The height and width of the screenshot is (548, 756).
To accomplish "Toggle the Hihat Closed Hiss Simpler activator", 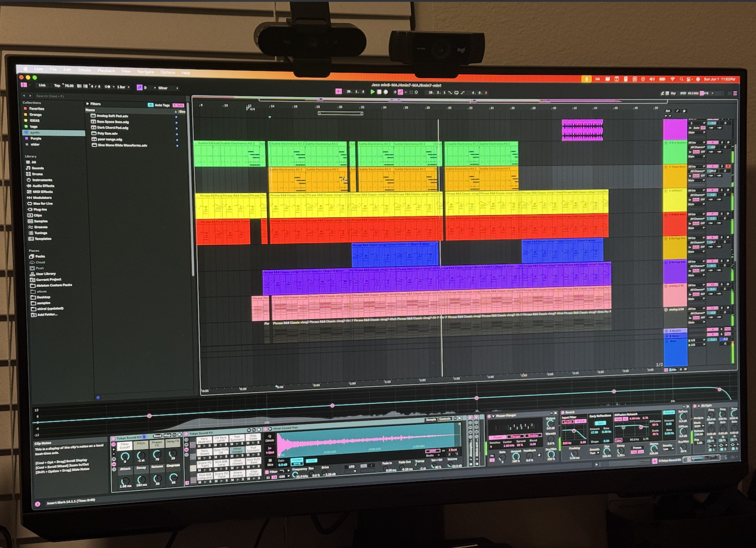I will coord(266,429).
